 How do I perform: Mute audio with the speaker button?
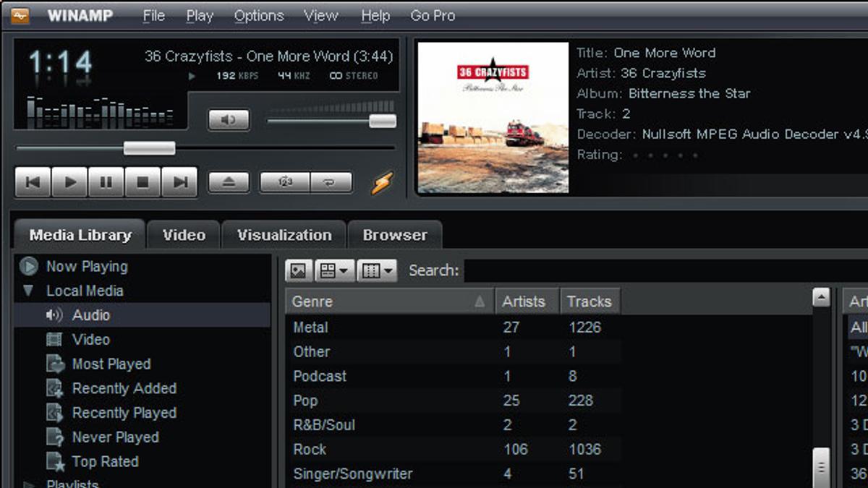[x=229, y=120]
